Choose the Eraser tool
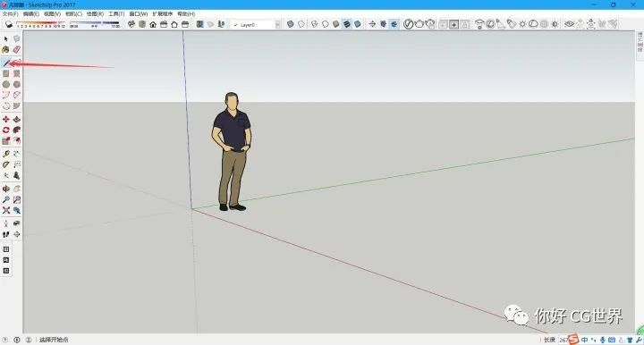Image resolution: width=644 pixels, height=345 pixels. (x=16, y=50)
